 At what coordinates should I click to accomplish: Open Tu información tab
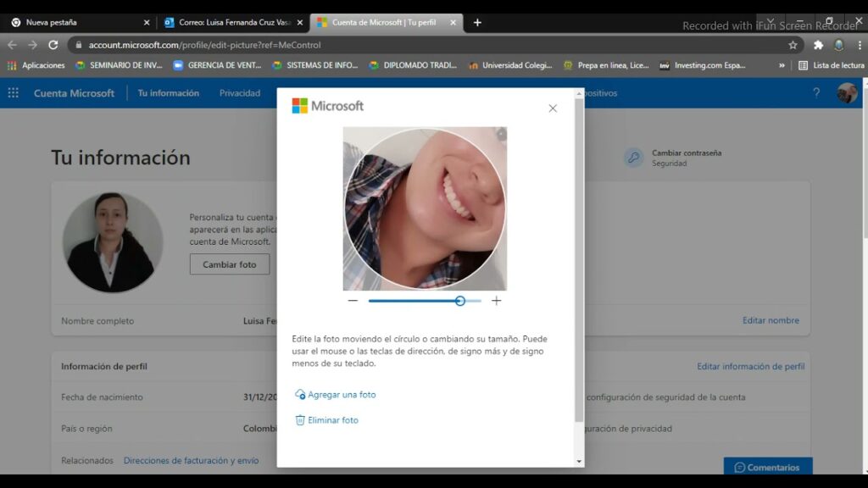point(169,93)
